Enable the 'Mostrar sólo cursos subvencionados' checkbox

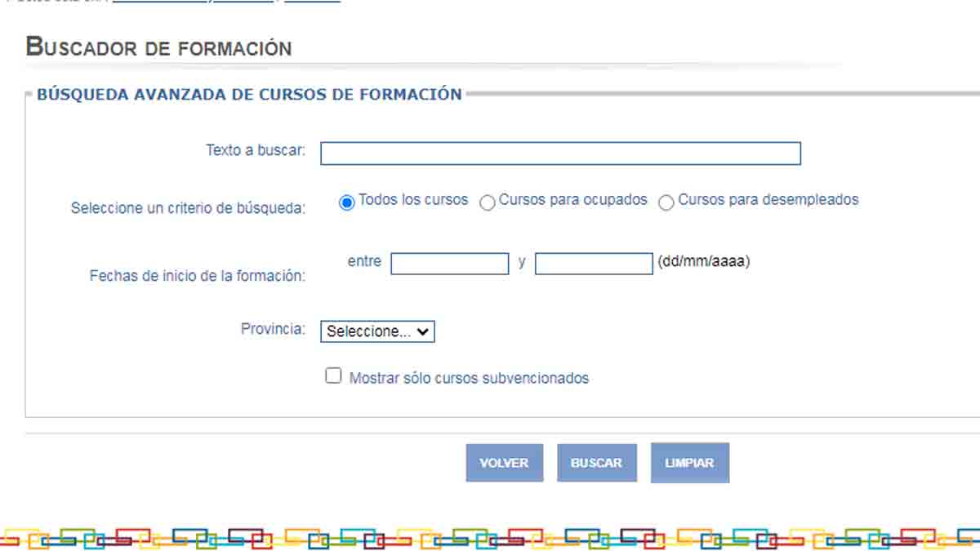(x=333, y=376)
